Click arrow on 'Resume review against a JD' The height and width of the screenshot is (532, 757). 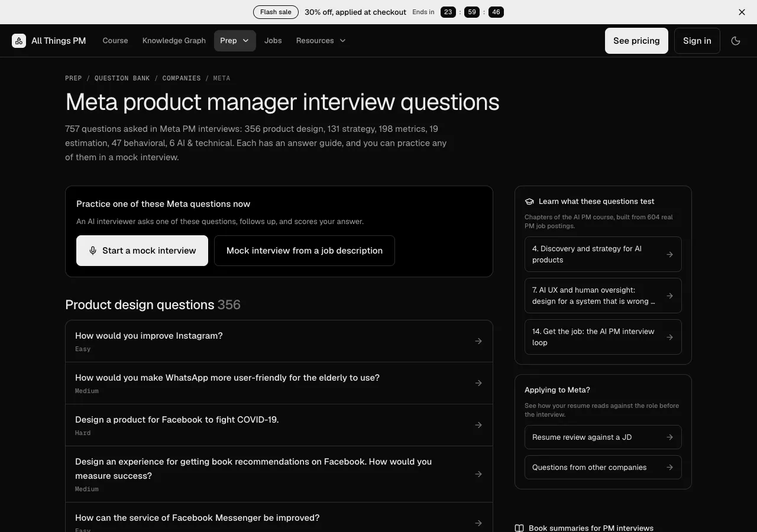[x=669, y=437]
